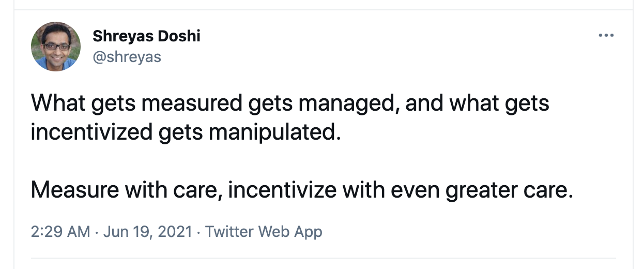Visit the @shreyas handle link
The height and width of the screenshot is (269, 644).
[127, 56]
